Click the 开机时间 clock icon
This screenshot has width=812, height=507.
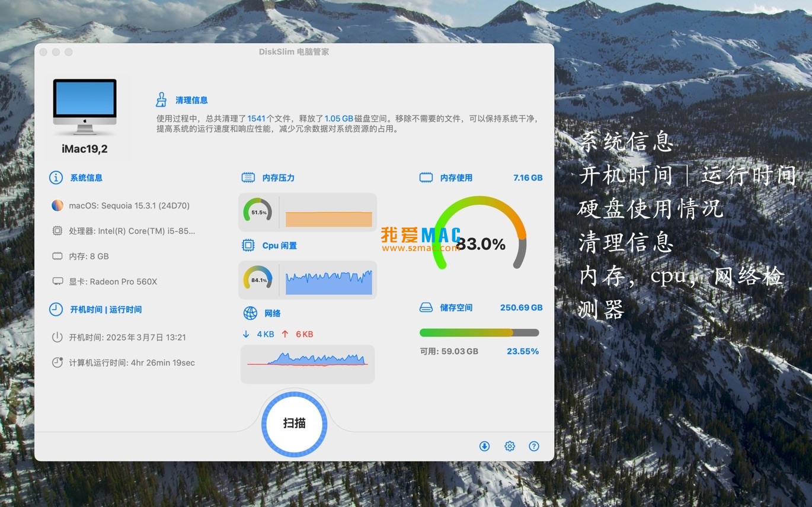(56, 309)
